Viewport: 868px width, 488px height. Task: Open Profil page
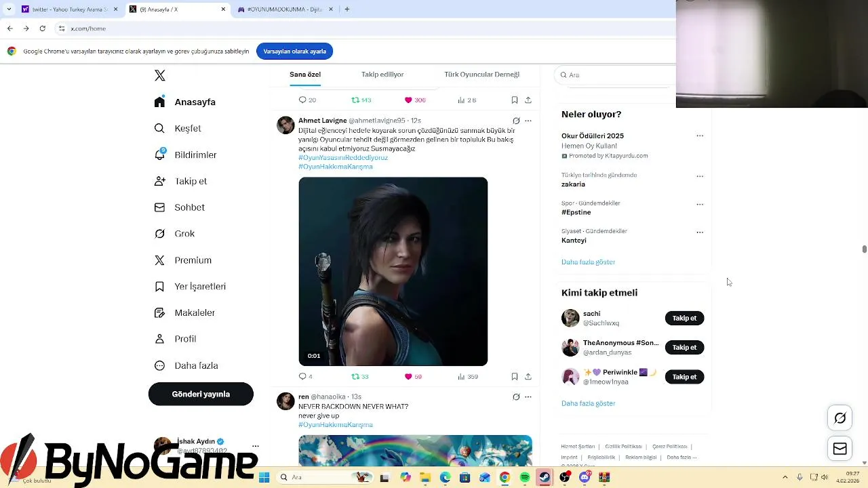point(175,339)
